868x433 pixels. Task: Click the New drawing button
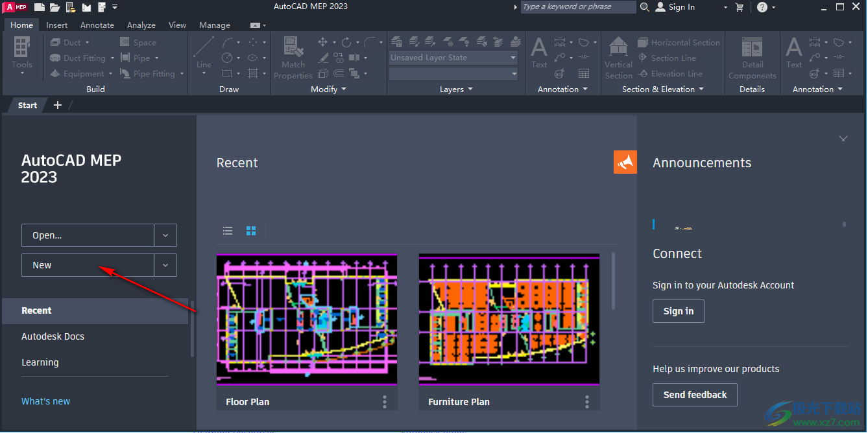(88, 265)
